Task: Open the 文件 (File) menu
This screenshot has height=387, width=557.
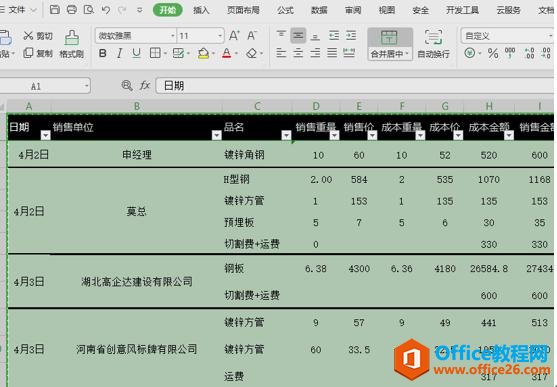Action: coord(17,10)
